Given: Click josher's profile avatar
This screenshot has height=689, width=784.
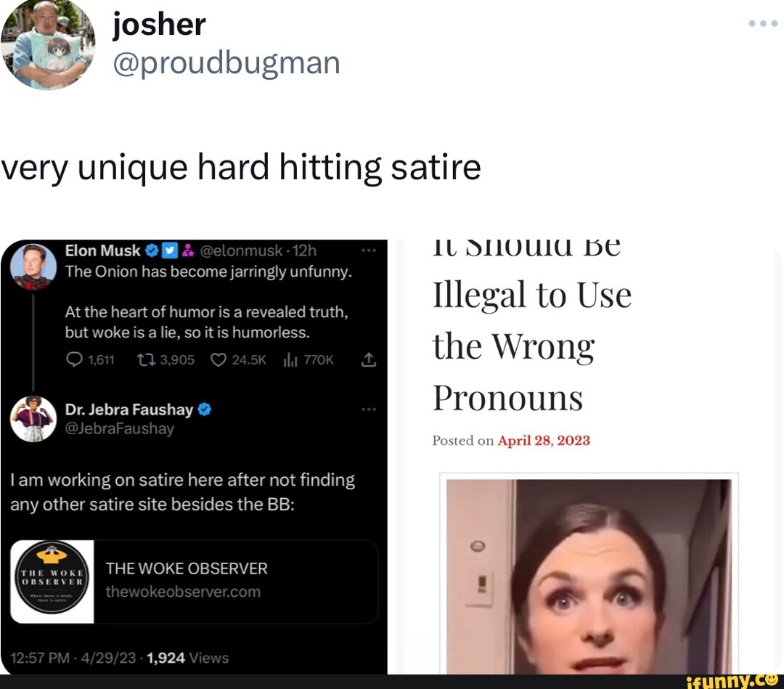Looking at the screenshot, I should click(x=48, y=44).
